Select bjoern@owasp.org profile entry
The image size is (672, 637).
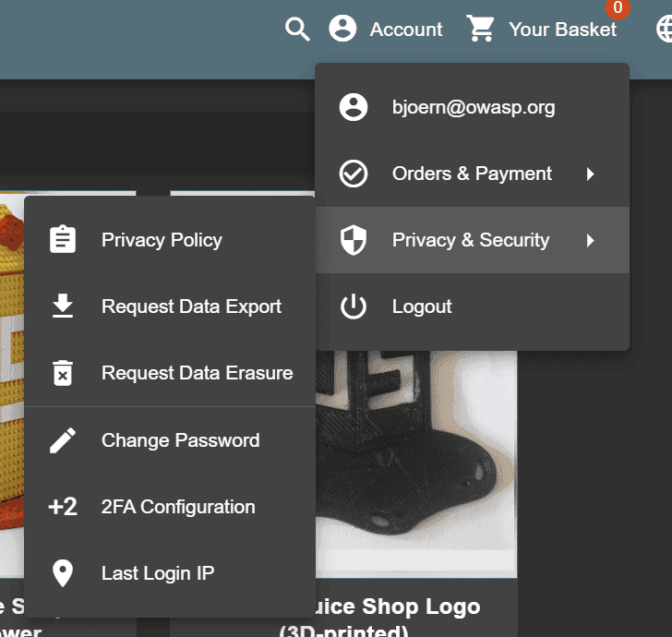pyautogui.click(x=473, y=107)
